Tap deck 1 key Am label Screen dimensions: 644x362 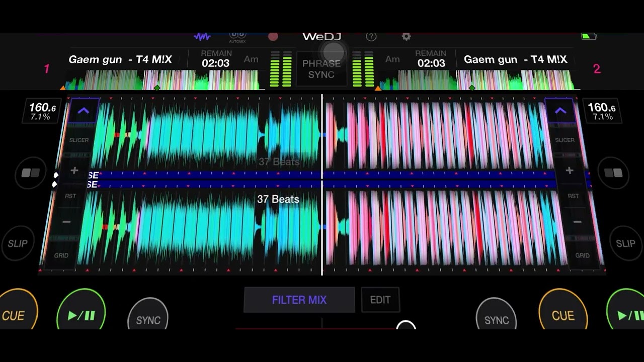(x=251, y=59)
